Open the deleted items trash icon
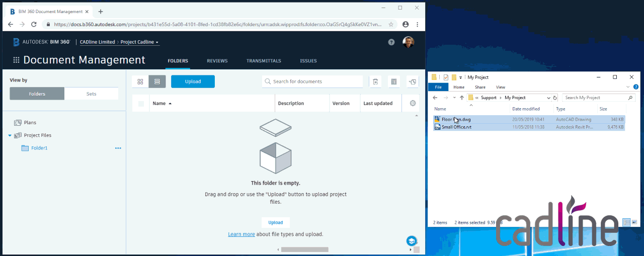Image resolution: width=644 pixels, height=256 pixels. click(x=375, y=81)
